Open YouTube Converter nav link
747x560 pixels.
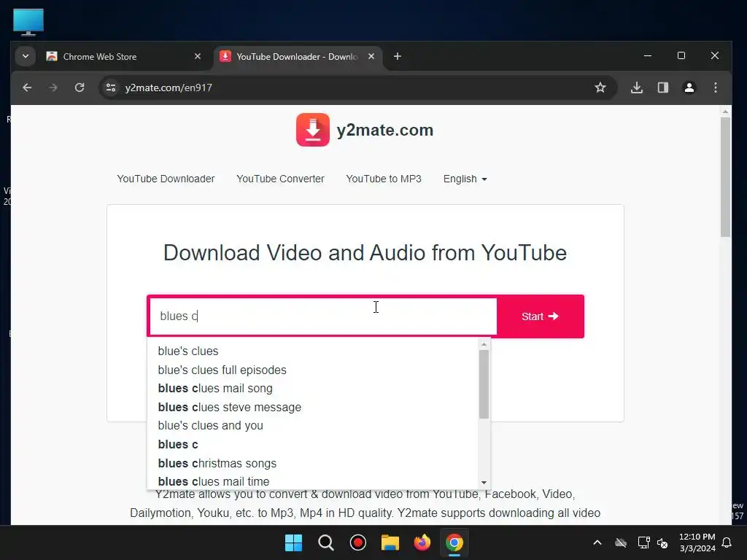coord(280,179)
